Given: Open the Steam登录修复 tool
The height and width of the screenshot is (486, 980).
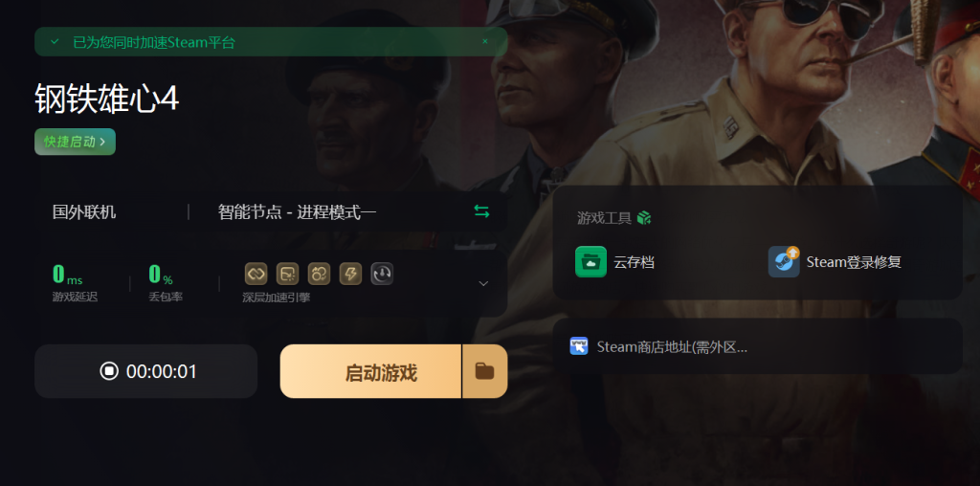Looking at the screenshot, I should pos(835,262).
